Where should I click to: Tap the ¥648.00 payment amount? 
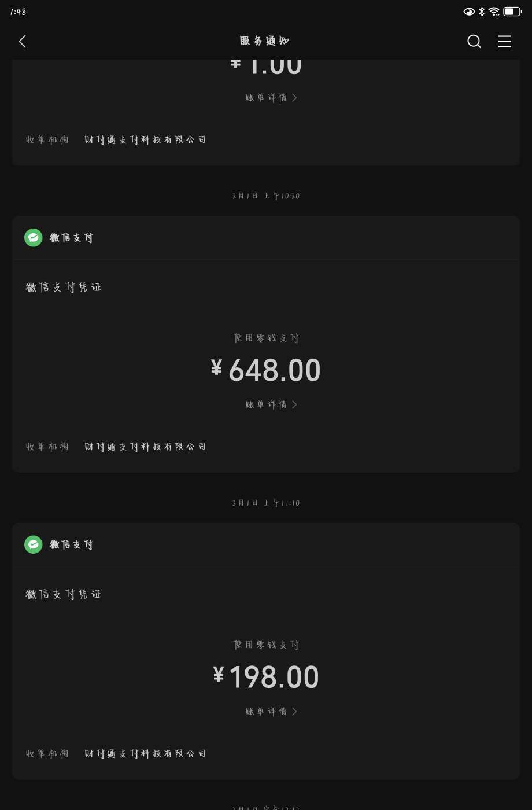coord(266,370)
